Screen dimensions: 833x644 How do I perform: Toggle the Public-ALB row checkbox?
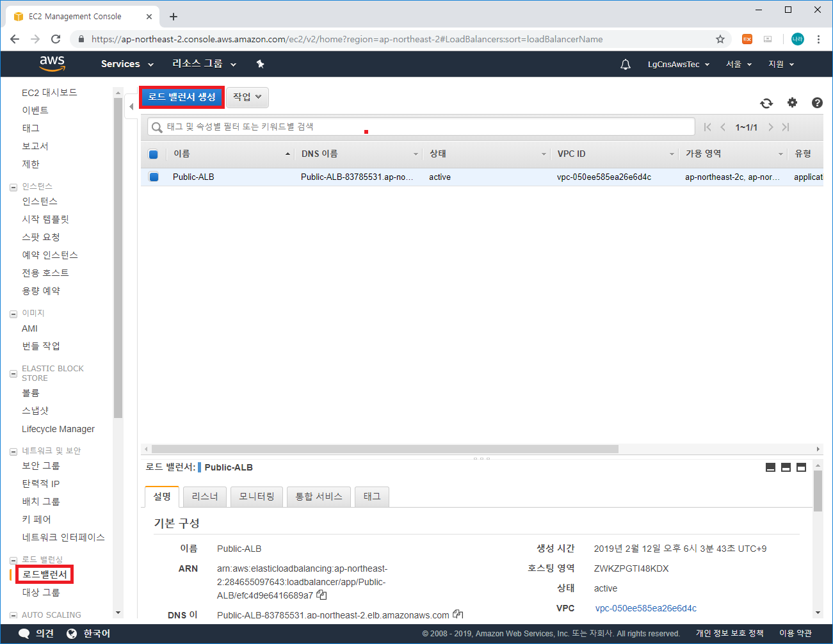tap(153, 177)
